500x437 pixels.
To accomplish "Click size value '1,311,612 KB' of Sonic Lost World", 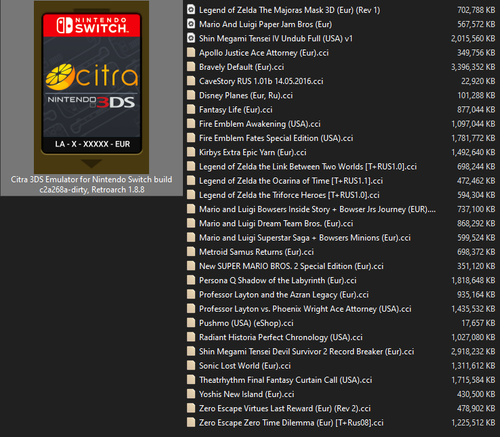I will [x=473, y=366].
